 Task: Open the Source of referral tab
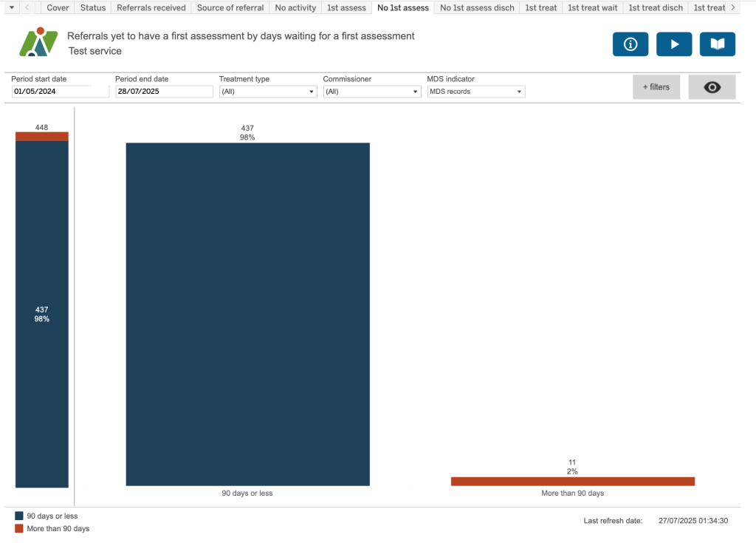[x=230, y=8]
